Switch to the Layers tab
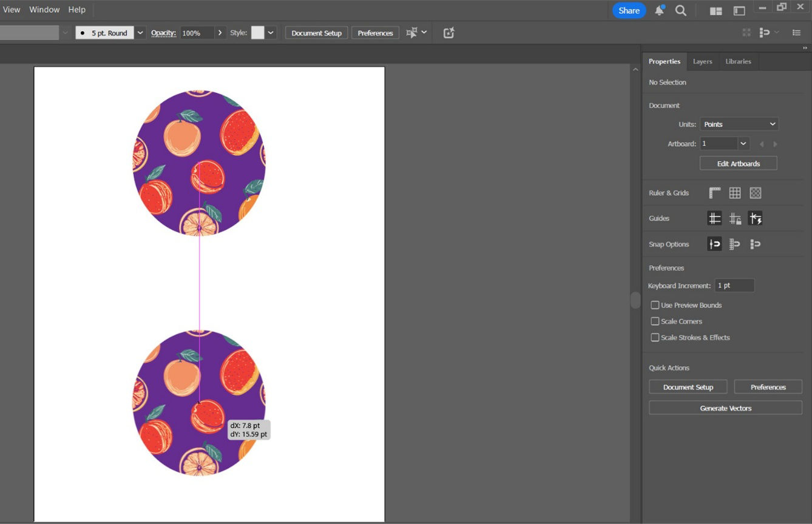This screenshot has width=812, height=524. pos(702,61)
